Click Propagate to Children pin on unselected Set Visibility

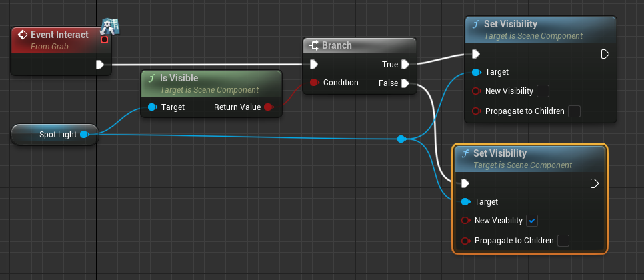(x=477, y=111)
